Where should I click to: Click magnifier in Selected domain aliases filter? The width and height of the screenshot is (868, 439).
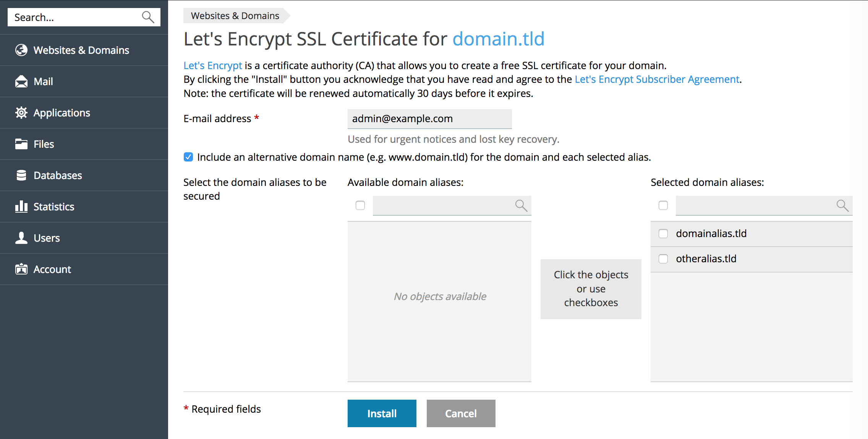[842, 205]
